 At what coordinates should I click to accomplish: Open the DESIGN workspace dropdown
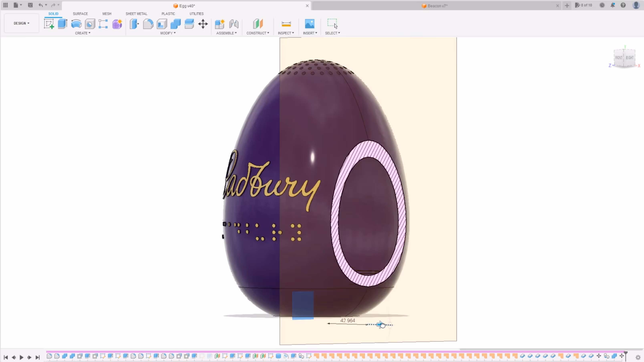21,23
